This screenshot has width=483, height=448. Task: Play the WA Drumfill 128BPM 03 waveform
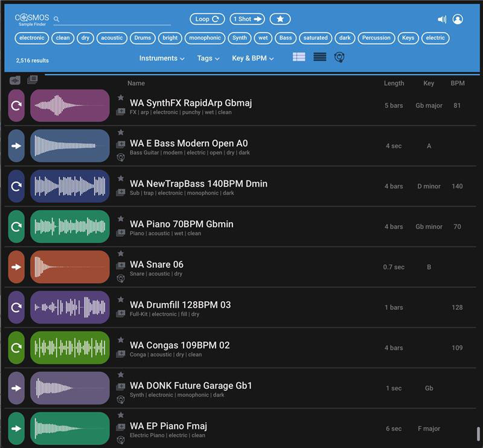click(x=70, y=307)
